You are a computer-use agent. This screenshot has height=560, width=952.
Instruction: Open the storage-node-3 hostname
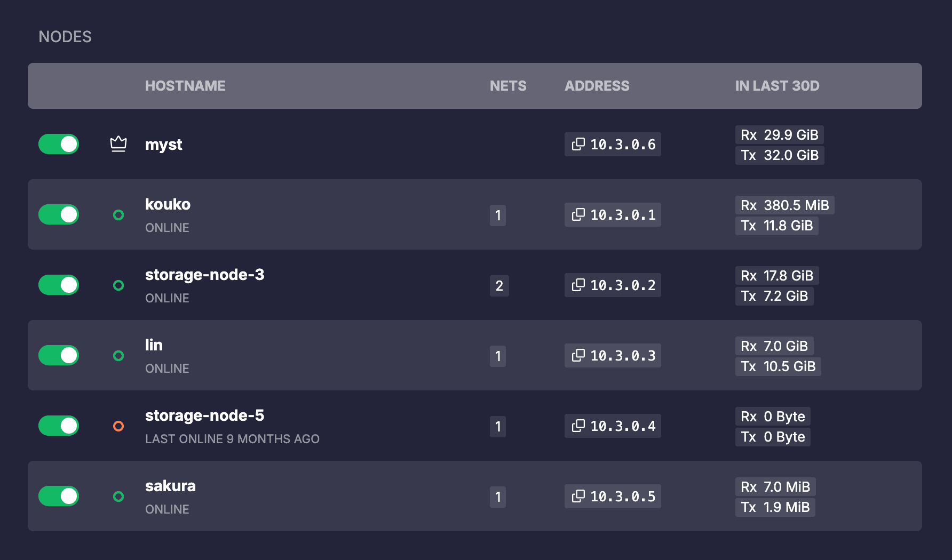(204, 275)
